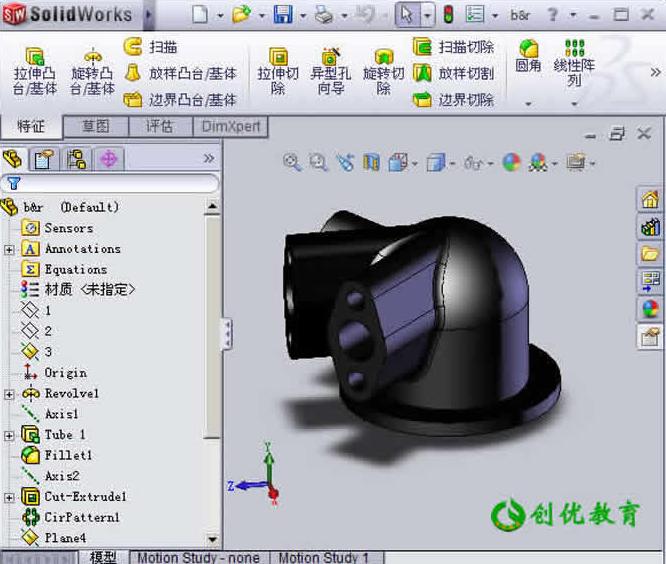Select 放样凸台/基体 loft tool
The width and height of the screenshot is (666, 564).
(180, 73)
